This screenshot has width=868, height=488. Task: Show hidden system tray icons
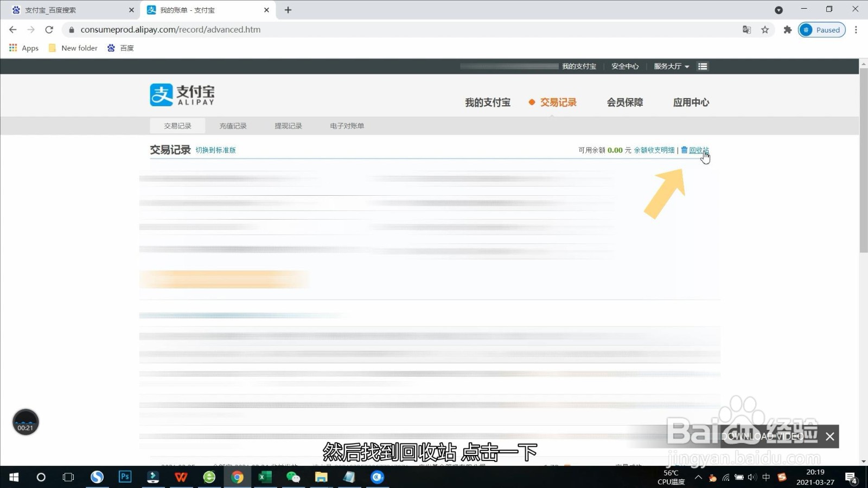coord(698,477)
